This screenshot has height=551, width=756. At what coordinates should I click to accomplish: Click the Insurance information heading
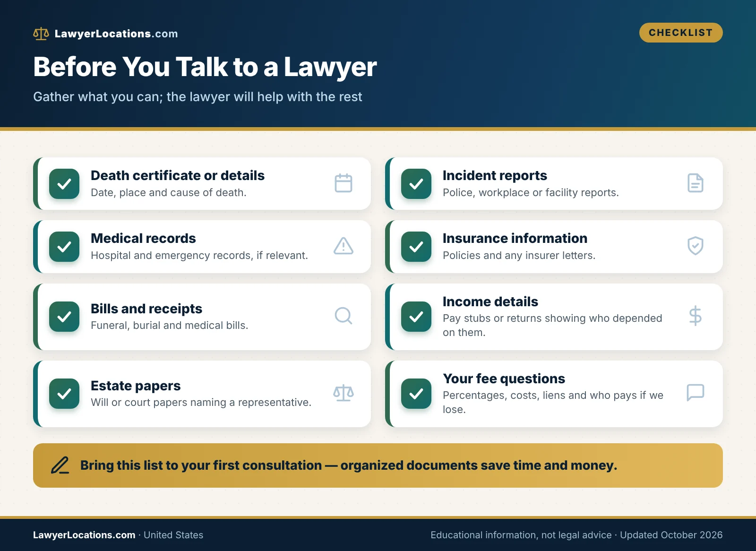[x=515, y=238]
